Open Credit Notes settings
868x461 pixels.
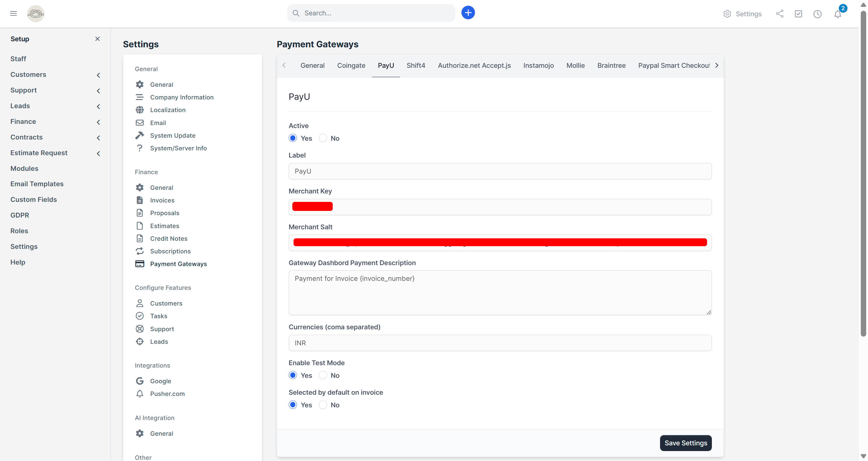coord(168,238)
